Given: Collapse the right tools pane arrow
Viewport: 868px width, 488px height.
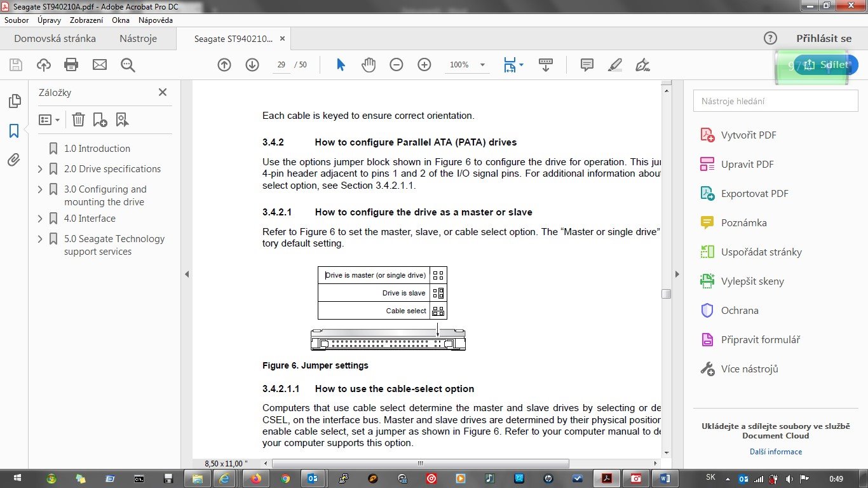Looking at the screenshot, I should pos(677,274).
